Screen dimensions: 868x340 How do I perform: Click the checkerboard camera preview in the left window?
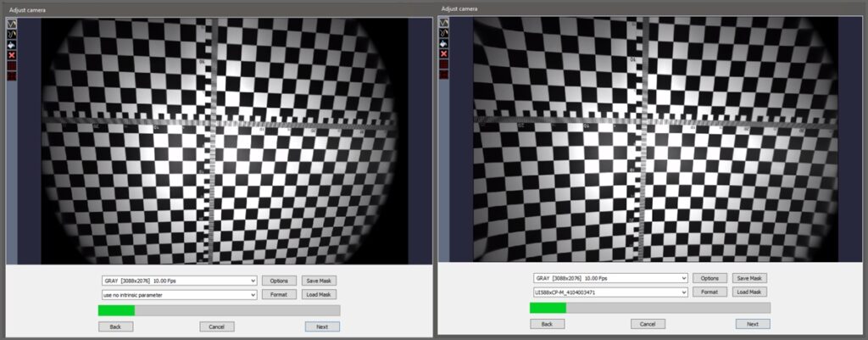point(219,142)
